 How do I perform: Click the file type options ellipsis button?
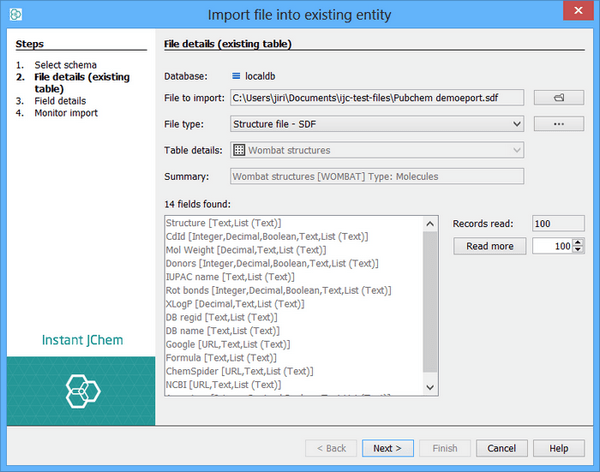pyautogui.click(x=558, y=124)
